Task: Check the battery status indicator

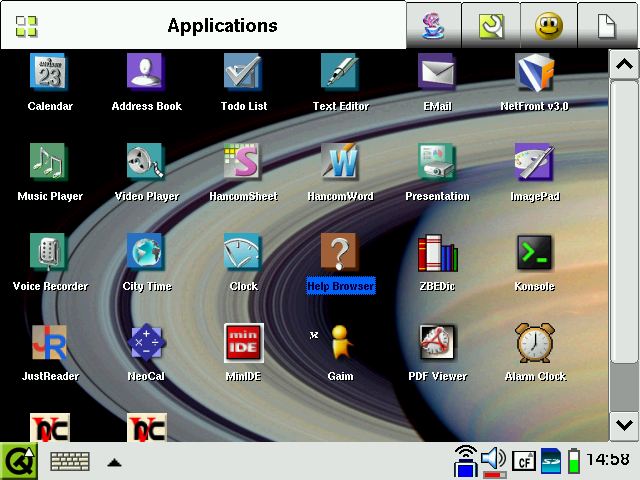Action: 573,461
